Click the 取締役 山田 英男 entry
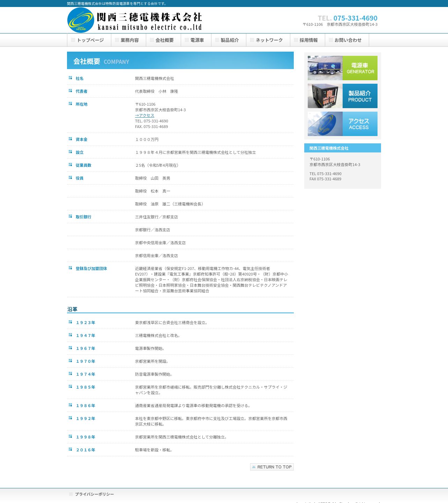Image resolution: width=448 pixels, height=503 pixels. tap(153, 178)
